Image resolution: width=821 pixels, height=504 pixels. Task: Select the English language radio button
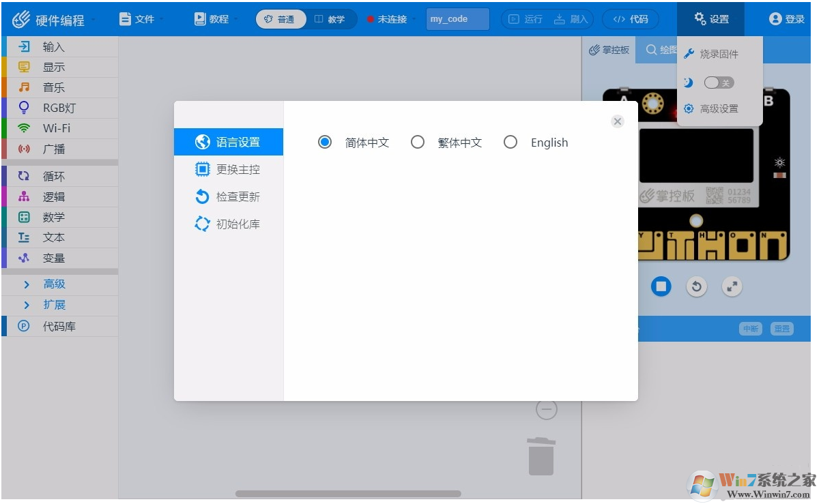510,142
